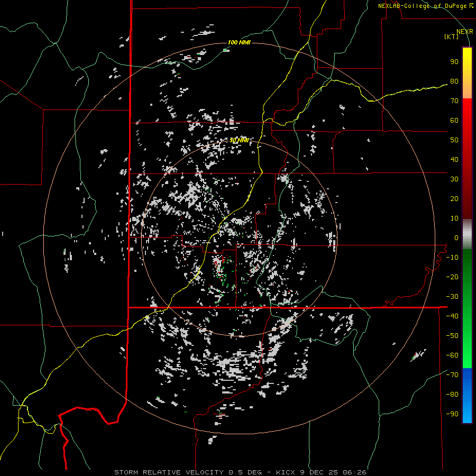The image size is (476, 476).
Task: Click the 10 value on the velocity scale
Action: 454,218
